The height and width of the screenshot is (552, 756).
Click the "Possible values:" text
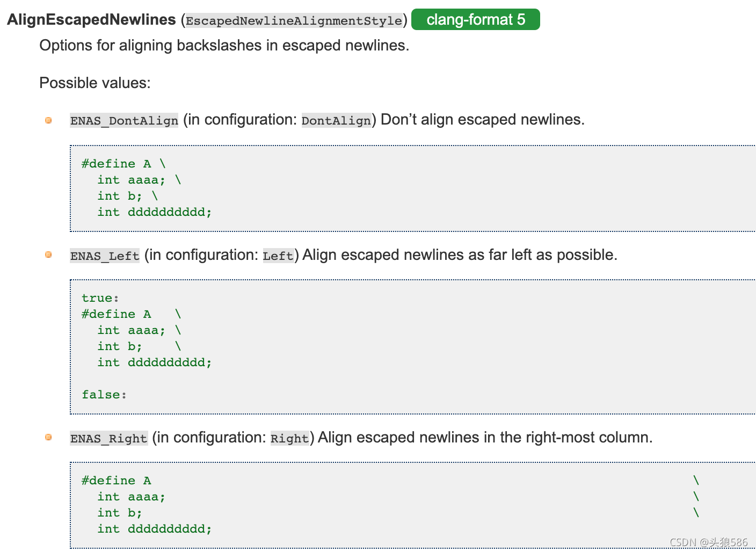click(95, 83)
